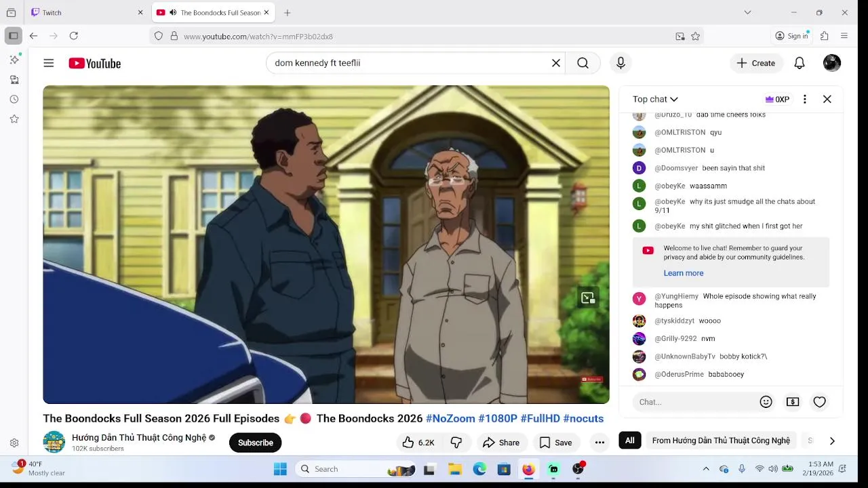Click the 0XP crown badge in chat
The width and height of the screenshot is (868, 488).
pos(777,99)
